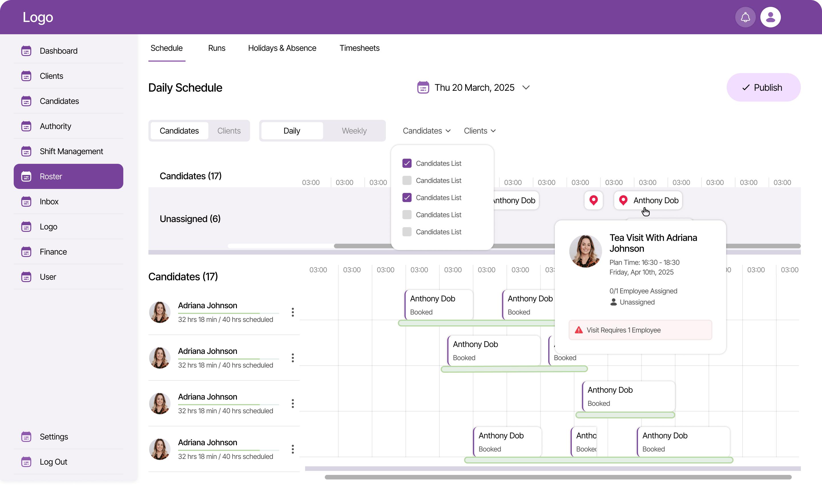Open the Holidays & Absence tab
Viewport: 822px width, 504px height.
(x=282, y=48)
